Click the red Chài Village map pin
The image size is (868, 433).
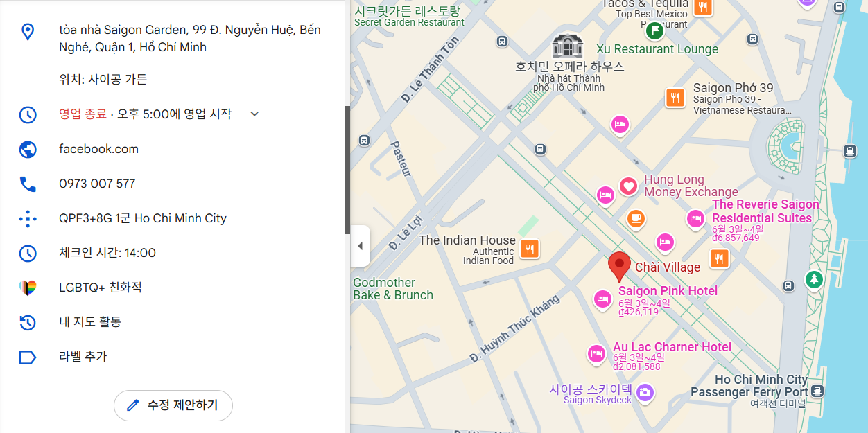pyautogui.click(x=619, y=267)
